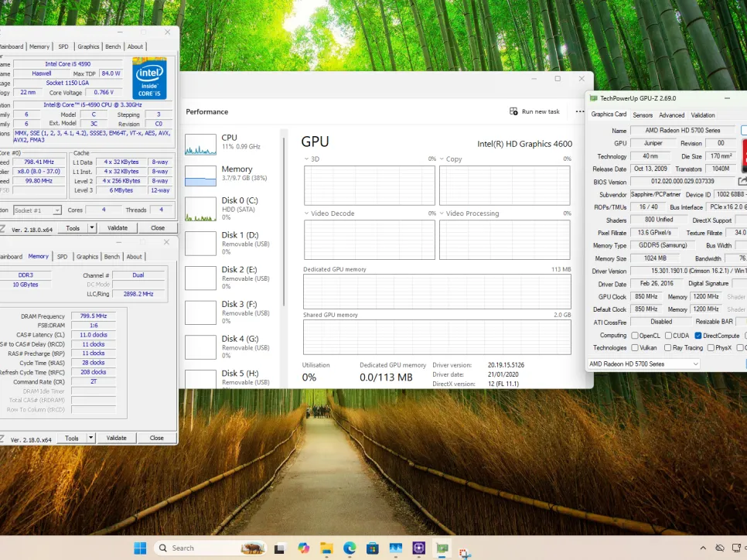Open the Tools dropdown arrow in the upper CPU-Z window
This screenshot has width=747, height=560.
(91, 228)
